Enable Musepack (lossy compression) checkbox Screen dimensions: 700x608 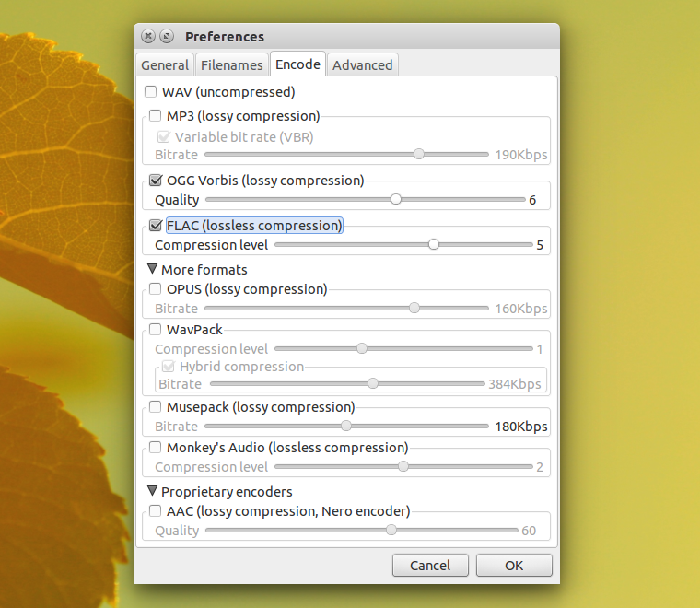155,407
